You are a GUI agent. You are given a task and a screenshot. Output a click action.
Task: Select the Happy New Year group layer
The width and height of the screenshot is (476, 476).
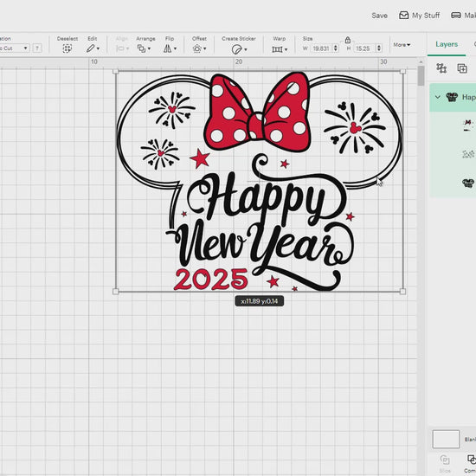[453, 97]
